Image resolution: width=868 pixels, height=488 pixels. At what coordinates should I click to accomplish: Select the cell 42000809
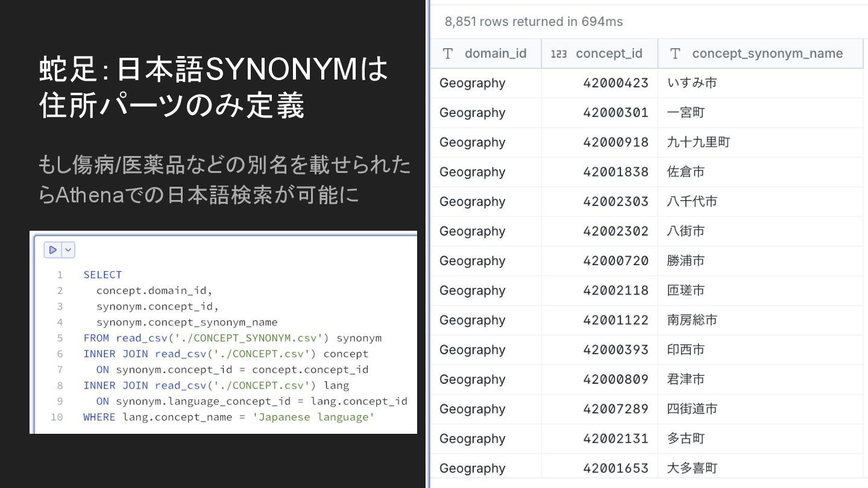pyautogui.click(x=600, y=380)
